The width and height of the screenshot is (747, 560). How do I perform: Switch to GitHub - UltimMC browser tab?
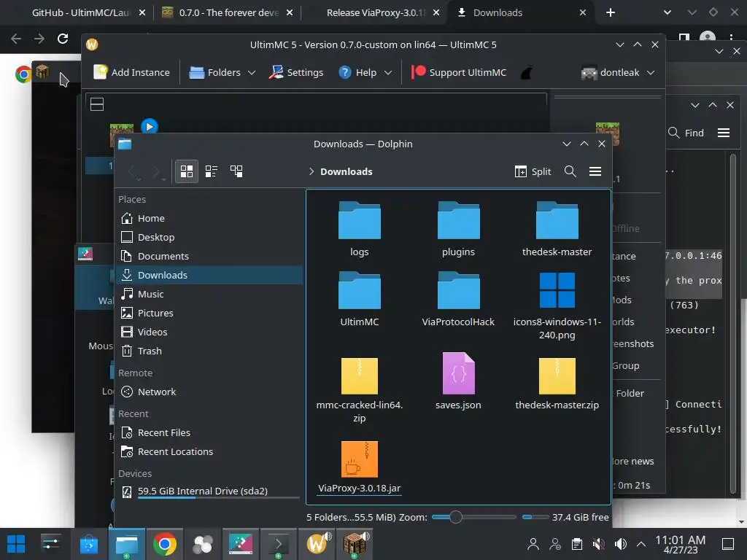(82, 13)
